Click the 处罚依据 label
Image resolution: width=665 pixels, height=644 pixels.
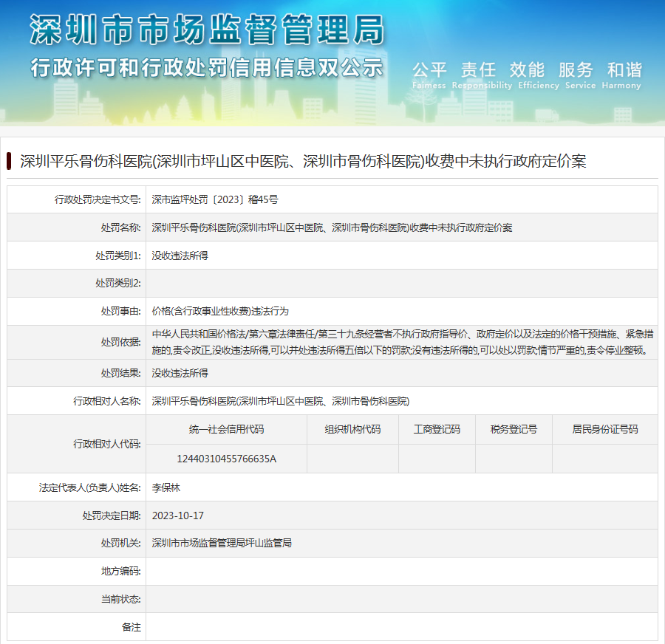(121, 342)
